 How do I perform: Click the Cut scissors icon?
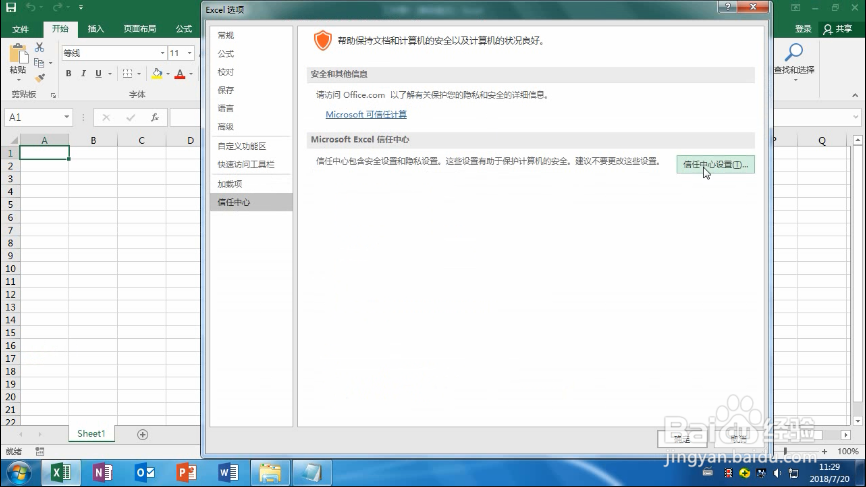click(39, 47)
